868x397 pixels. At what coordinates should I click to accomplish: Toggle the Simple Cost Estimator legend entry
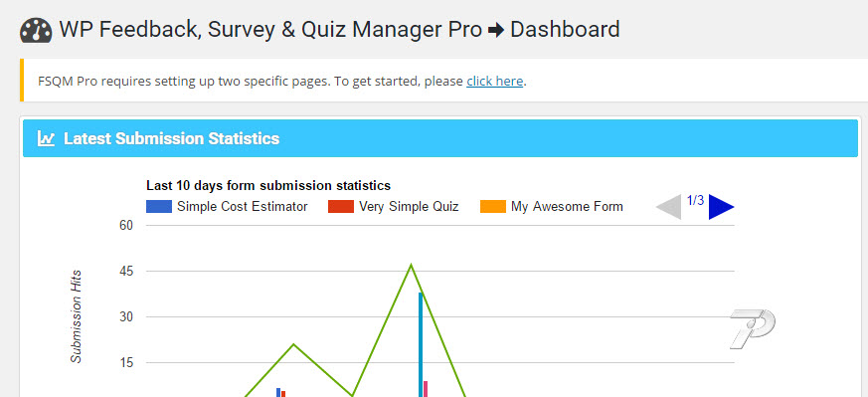(x=227, y=207)
